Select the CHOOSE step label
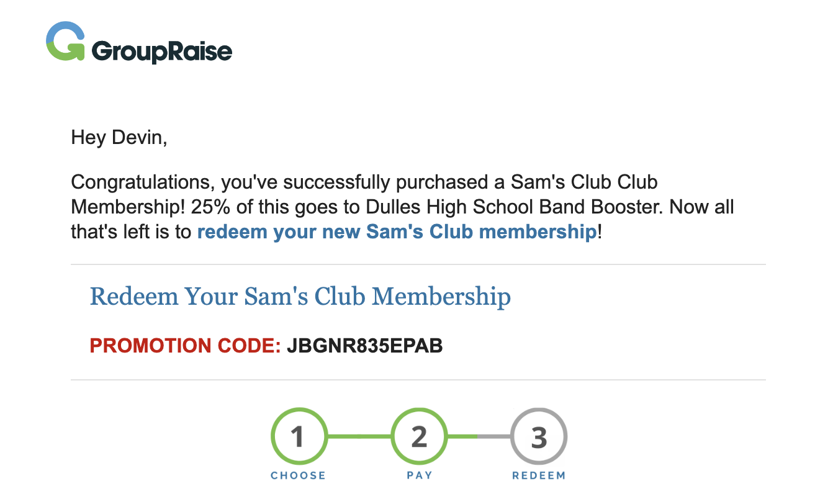 click(298, 475)
